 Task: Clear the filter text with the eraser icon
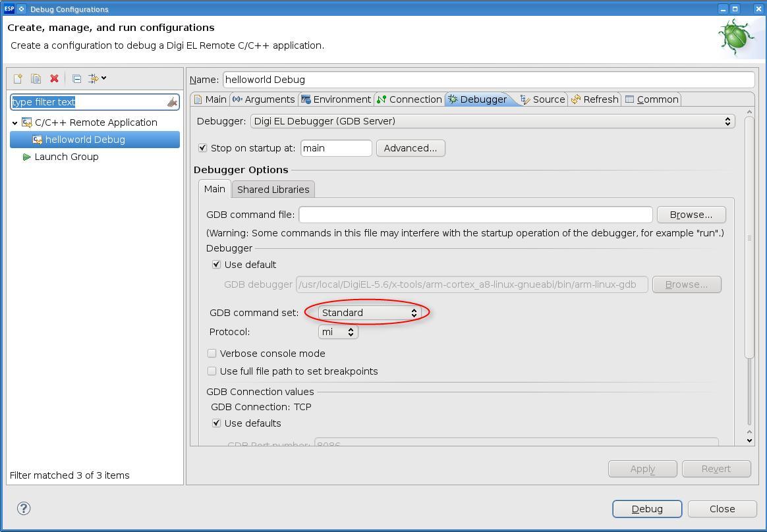(x=172, y=102)
